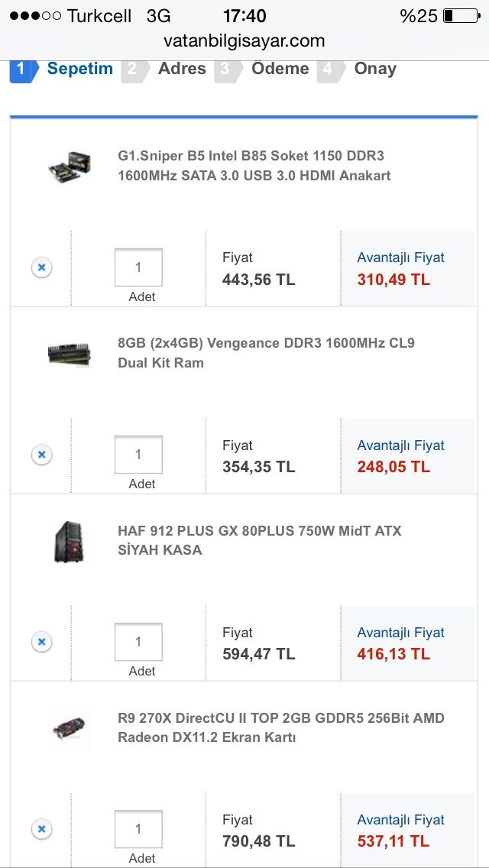
Task: Remove the HAF 912 PLUS case item
Action: click(x=41, y=642)
